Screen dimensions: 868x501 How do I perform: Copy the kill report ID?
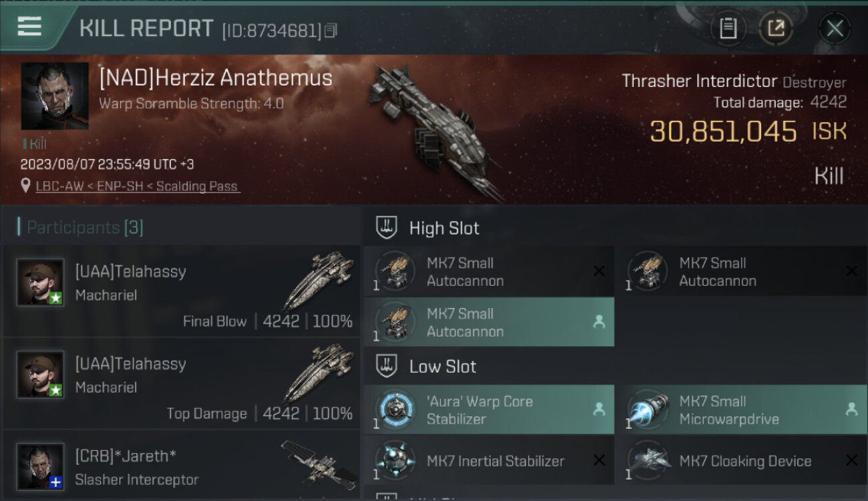point(332,31)
